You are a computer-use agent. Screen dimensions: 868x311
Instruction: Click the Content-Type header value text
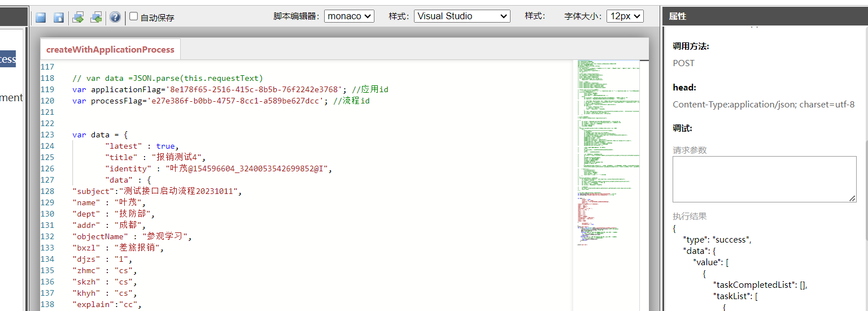pos(764,104)
